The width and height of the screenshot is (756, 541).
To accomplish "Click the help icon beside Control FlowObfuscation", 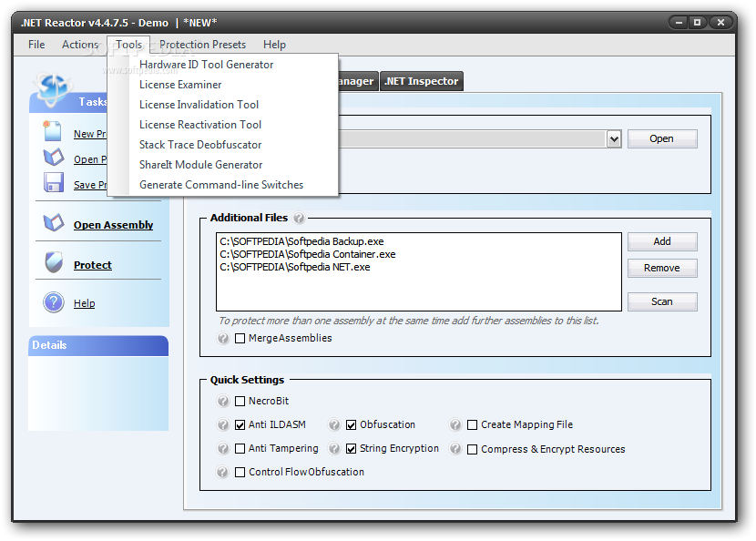I will click(222, 472).
